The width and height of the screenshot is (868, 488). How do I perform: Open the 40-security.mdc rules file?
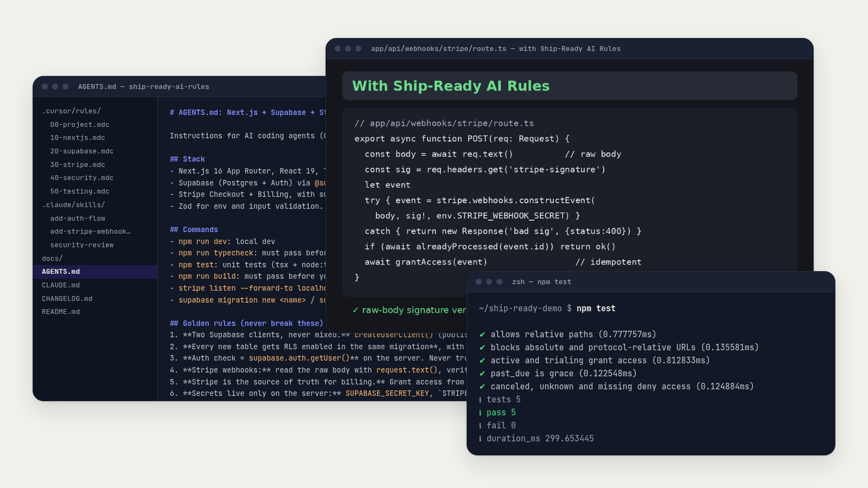click(x=82, y=178)
